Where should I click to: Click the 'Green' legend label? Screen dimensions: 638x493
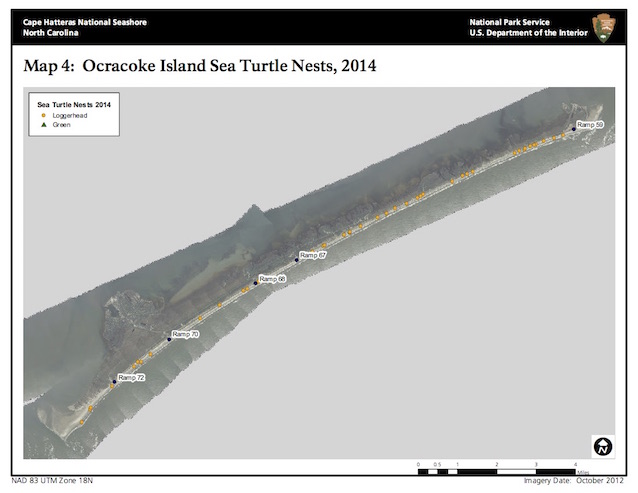coord(61,125)
